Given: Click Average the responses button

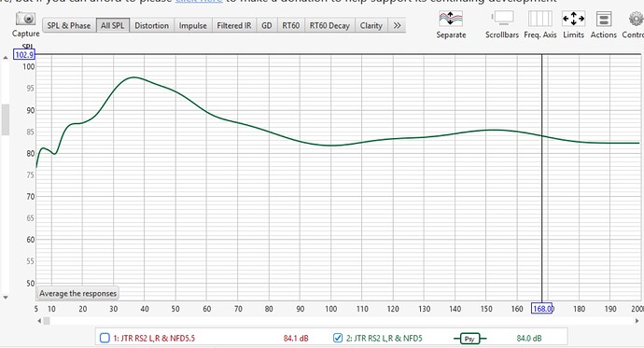Looking at the screenshot, I should pos(78,293).
